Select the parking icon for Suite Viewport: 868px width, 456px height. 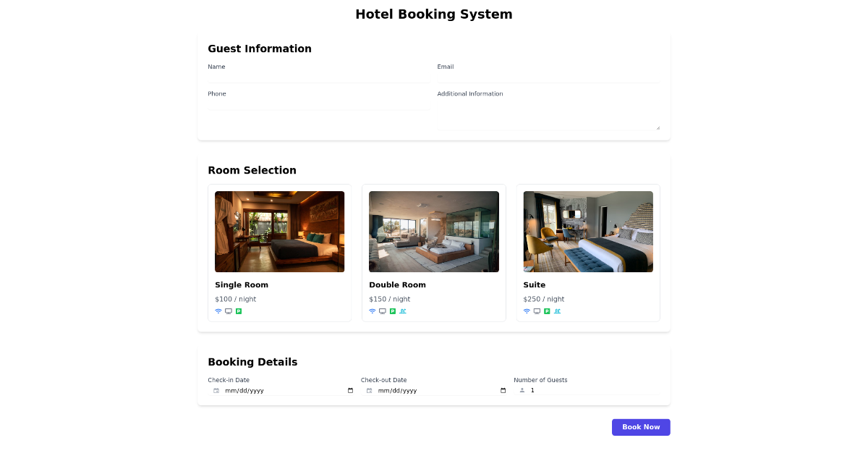[x=547, y=311]
